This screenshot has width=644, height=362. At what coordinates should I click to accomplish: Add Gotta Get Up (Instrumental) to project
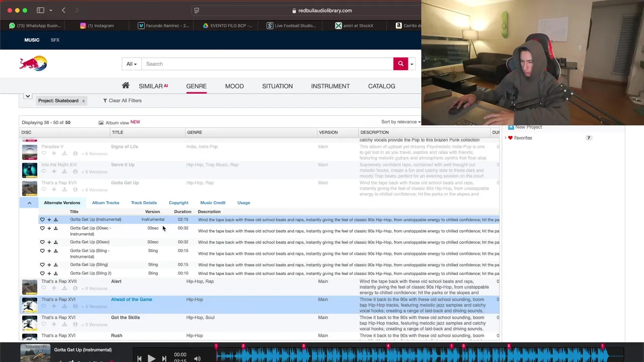coord(49,220)
